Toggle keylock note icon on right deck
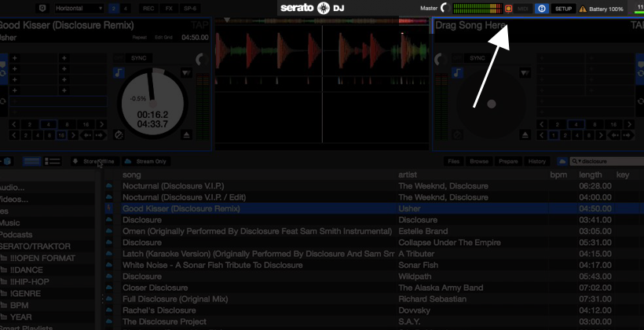644x330 pixels. click(457, 73)
